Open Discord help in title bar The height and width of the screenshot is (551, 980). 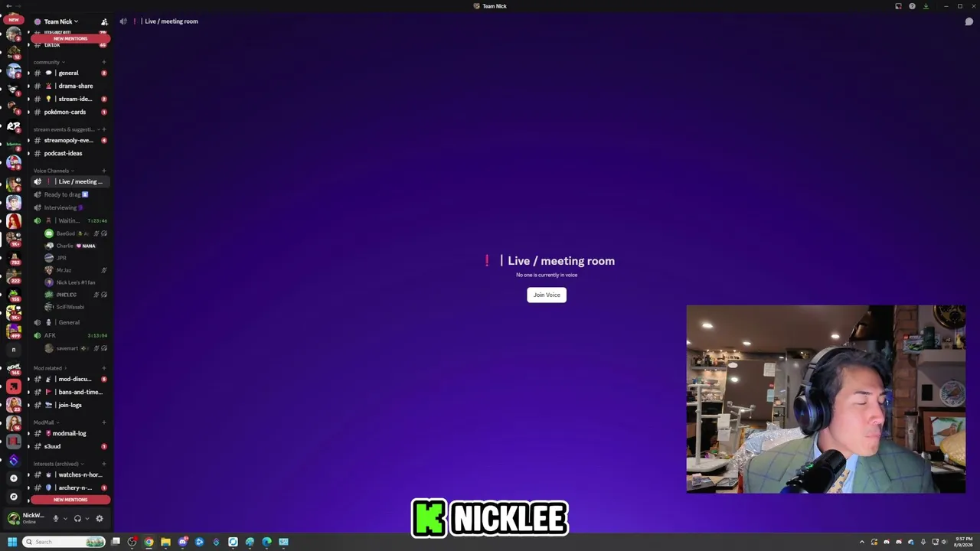[912, 6]
